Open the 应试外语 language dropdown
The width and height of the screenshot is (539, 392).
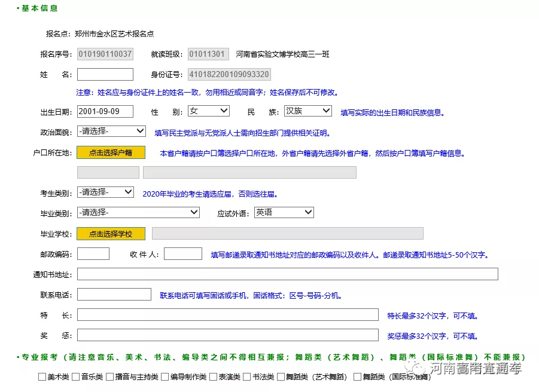284,213
